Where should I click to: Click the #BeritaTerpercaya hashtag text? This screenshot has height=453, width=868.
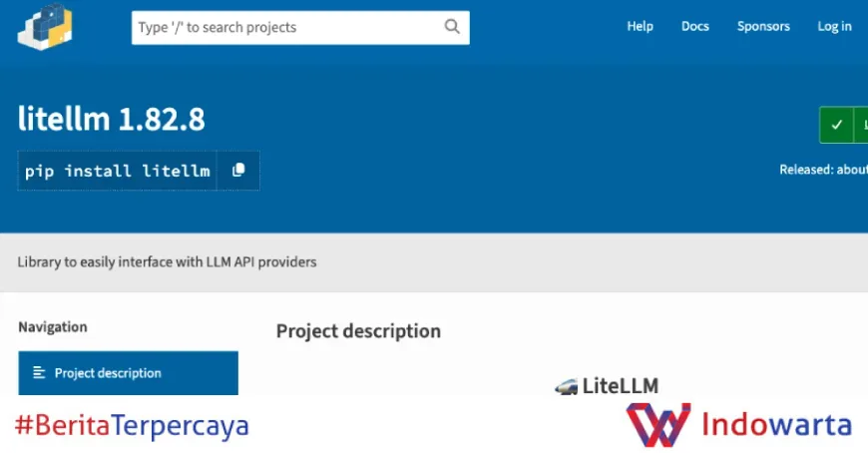132,425
